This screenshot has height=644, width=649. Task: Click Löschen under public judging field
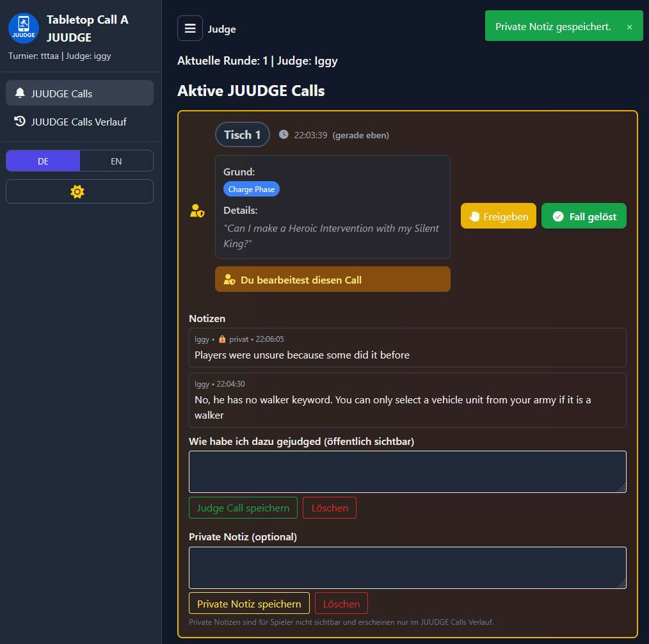coord(330,508)
